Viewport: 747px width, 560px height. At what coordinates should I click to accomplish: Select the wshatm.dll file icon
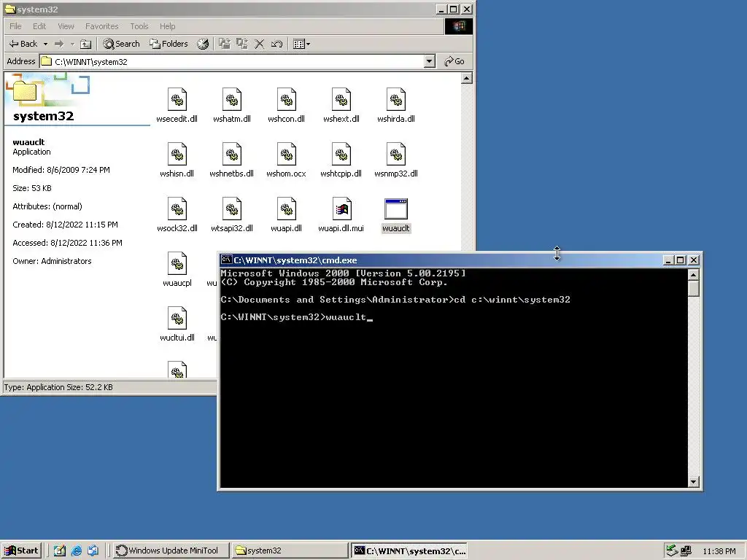(232, 99)
